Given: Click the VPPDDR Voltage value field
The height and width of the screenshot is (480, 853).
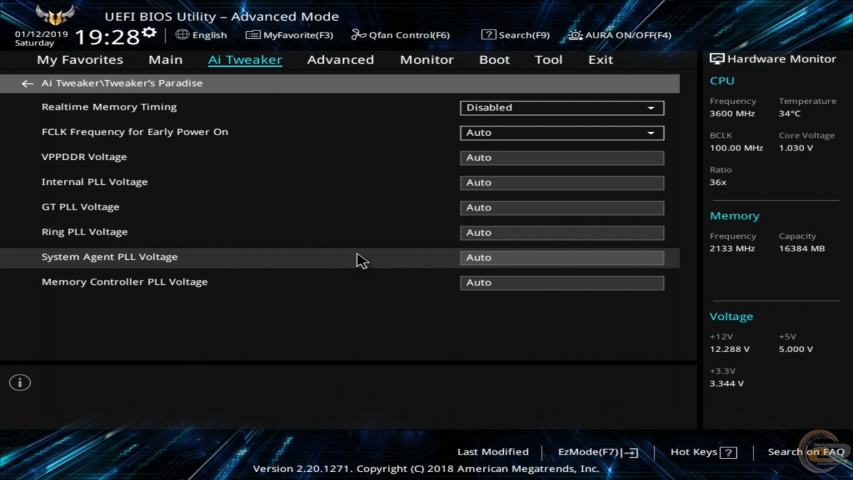Looking at the screenshot, I should tap(561, 158).
